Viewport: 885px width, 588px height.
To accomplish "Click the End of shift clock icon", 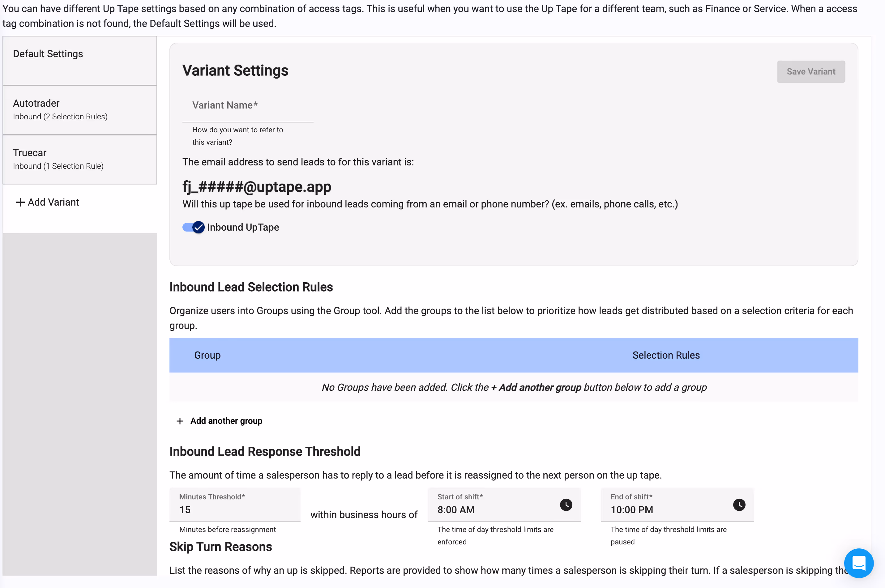I will point(739,505).
